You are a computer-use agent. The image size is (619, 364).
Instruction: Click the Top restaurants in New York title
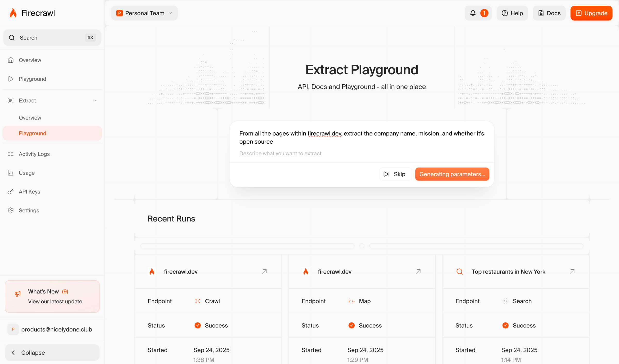point(508,271)
